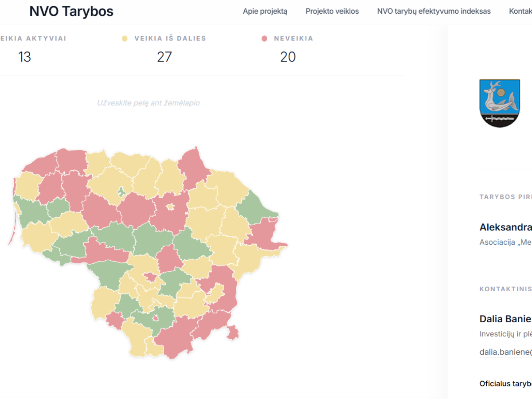Select the tiny red enclave inside southern green region
This screenshot has height=399, width=532.
[x=156, y=318]
